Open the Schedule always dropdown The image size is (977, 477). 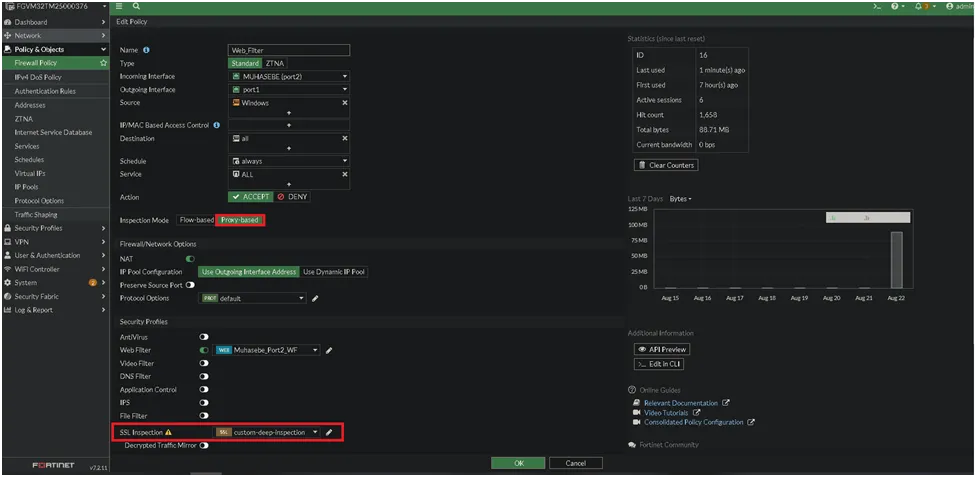coord(289,161)
